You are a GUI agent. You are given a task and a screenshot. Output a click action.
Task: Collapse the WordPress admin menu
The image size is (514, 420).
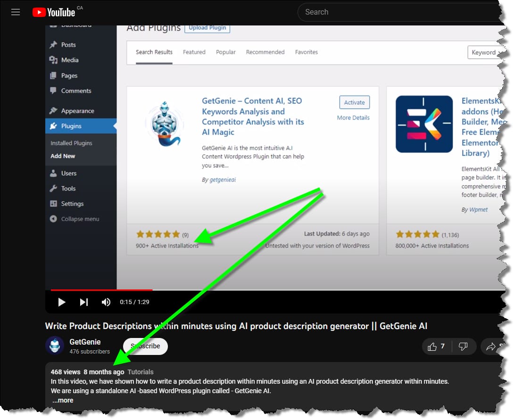pos(80,219)
